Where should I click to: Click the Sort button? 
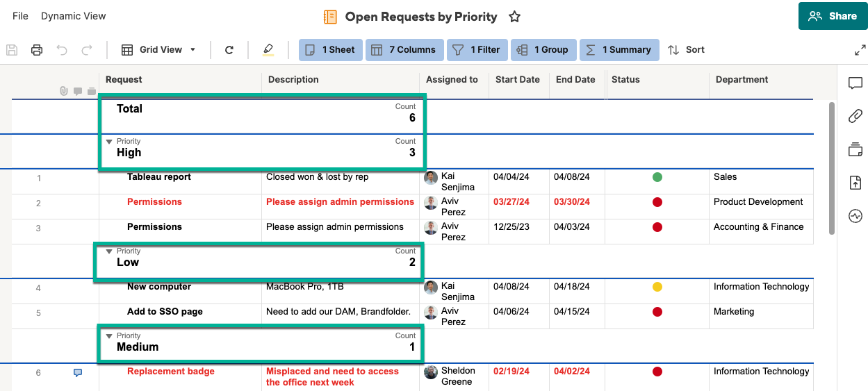coord(687,50)
